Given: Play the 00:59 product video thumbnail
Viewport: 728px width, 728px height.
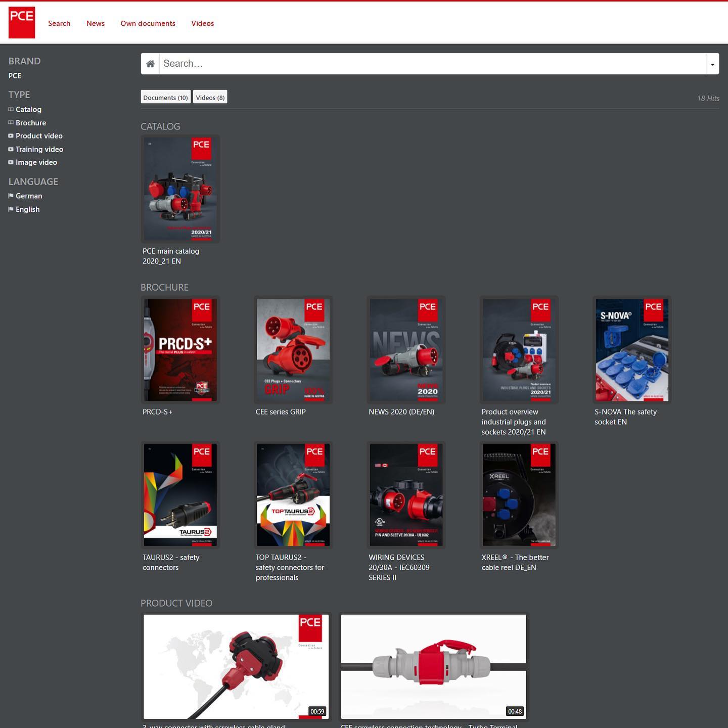Looking at the screenshot, I should (x=236, y=666).
